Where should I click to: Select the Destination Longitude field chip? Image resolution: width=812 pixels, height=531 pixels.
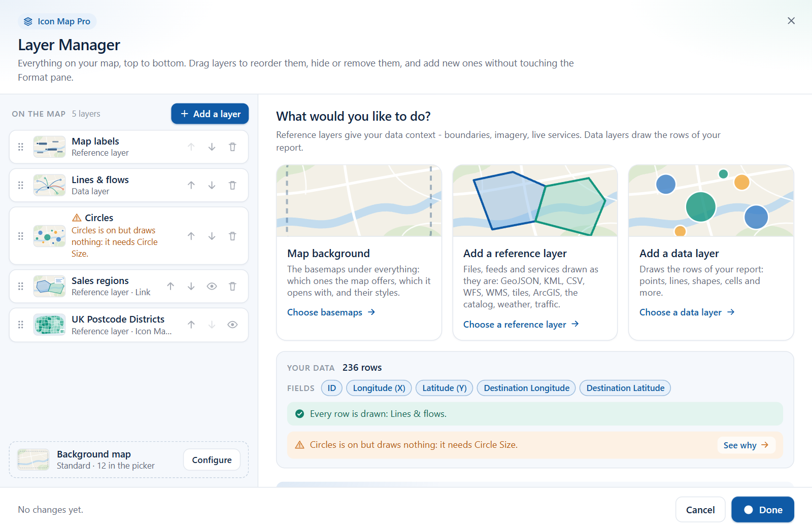(x=526, y=388)
